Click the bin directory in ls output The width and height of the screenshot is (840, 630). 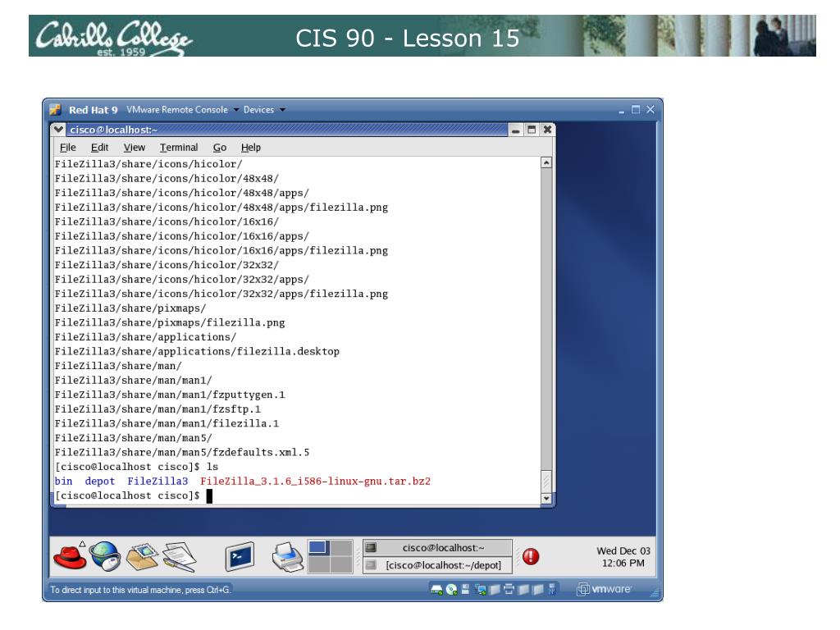[x=63, y=481]
